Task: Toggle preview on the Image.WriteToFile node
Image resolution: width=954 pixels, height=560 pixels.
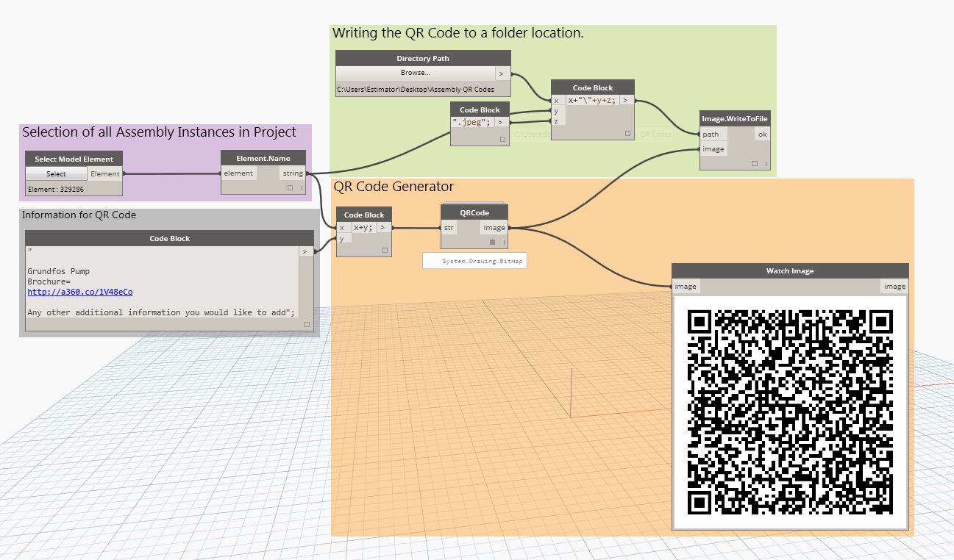Action: tap(753, 163)
